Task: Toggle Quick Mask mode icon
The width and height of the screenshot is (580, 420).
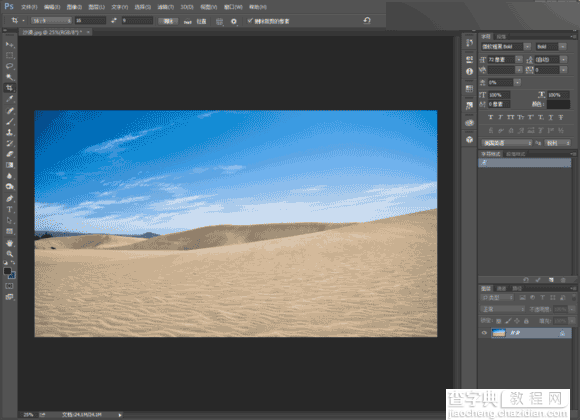Action: point(9,286)
